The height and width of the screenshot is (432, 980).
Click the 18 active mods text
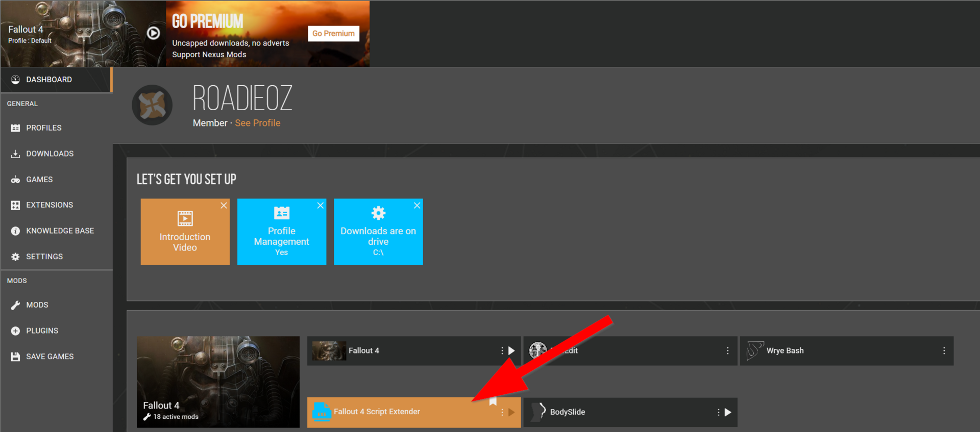[176, 417]
